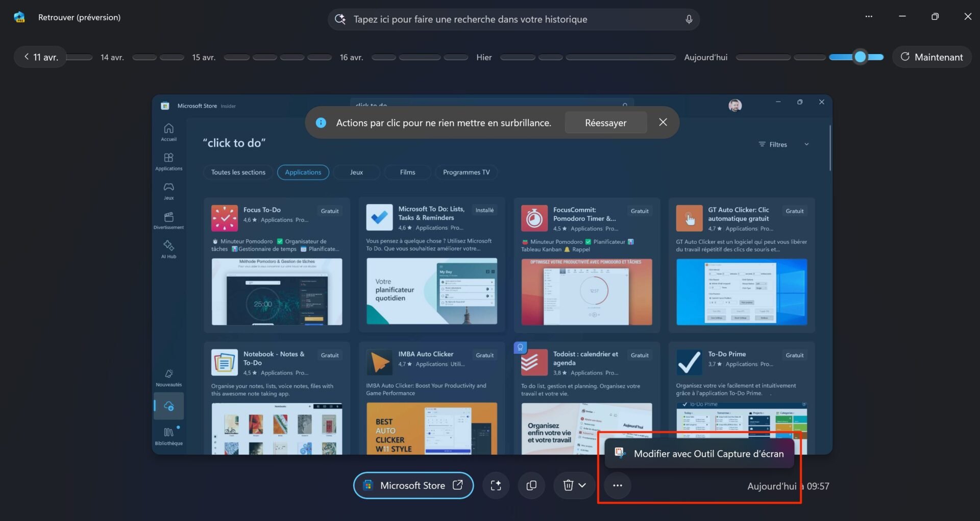Click Gratuit button on GT Auto Clicker
The image size is (980, 521).
794,211
